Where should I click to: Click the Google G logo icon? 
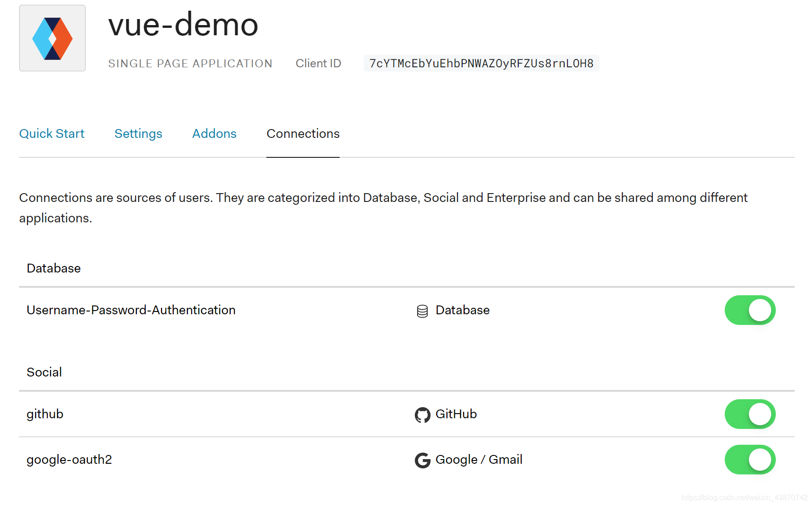(422, 460)
